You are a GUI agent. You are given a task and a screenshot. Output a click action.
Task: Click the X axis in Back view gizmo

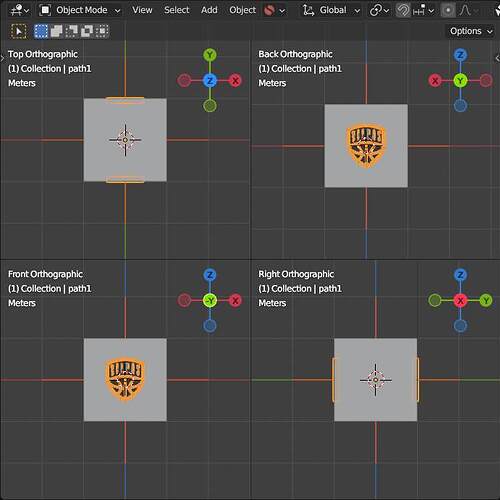coord(435,80)
